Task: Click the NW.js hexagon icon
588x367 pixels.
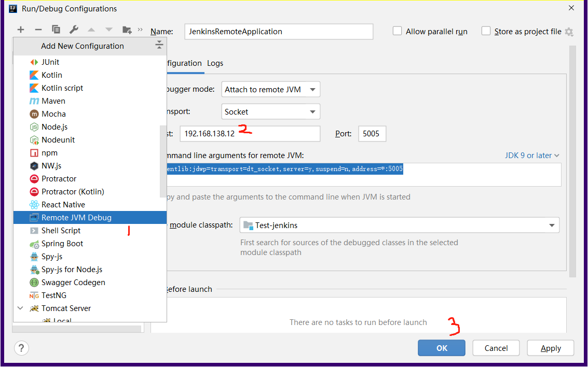Action: (34, 165)
